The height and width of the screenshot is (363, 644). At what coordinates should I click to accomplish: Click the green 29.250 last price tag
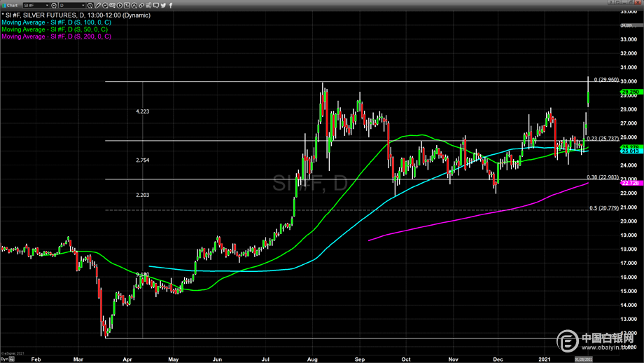631,92
